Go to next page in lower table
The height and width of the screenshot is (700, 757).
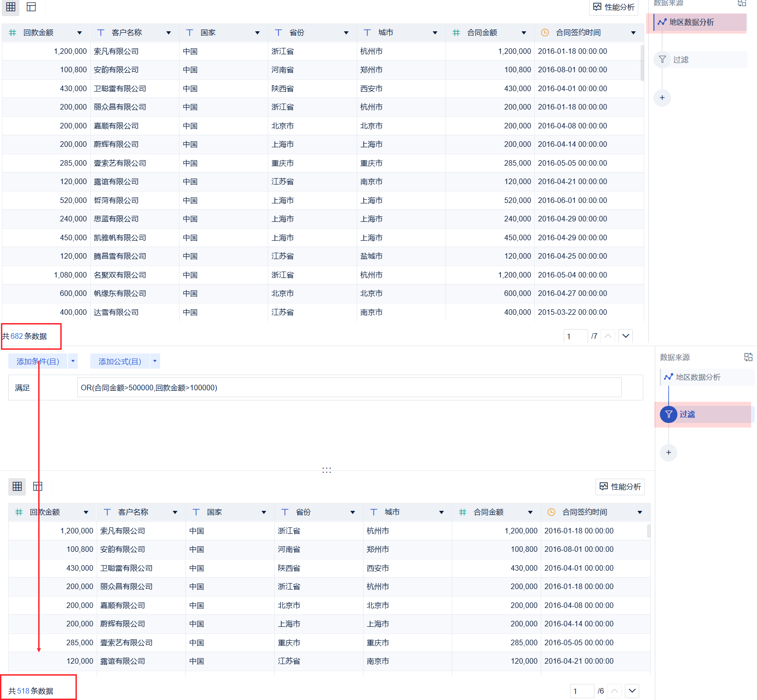click(x=632, y=691)
